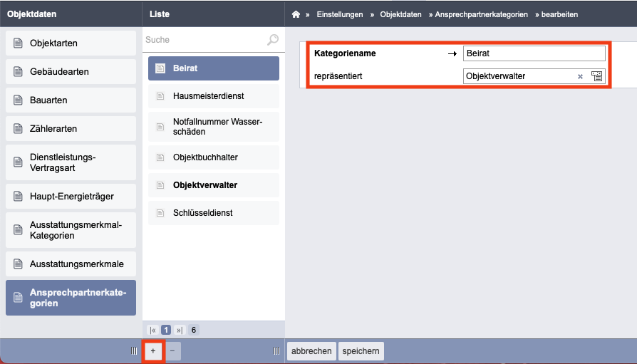Click document icon beside Objektarten
637x364 pixels.
[18, 43]
